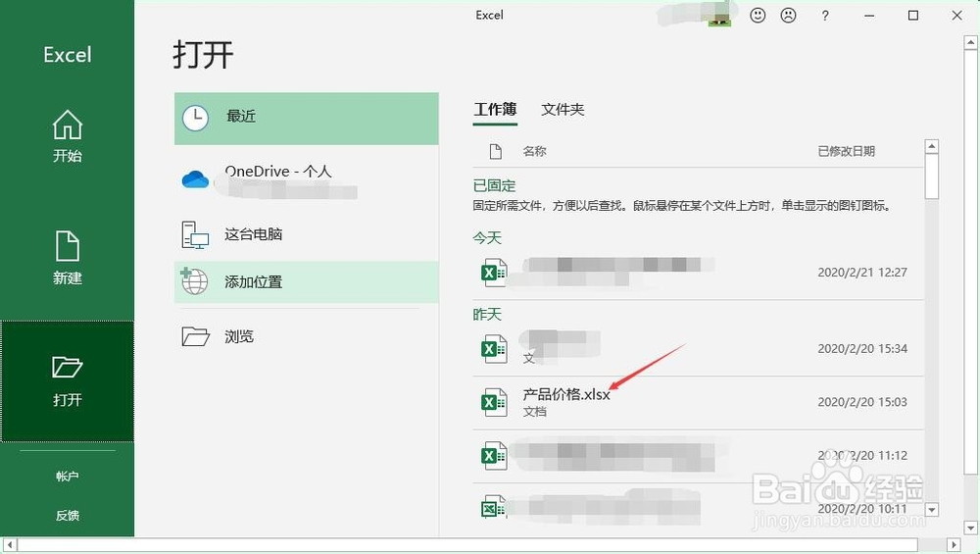The width and height of the screenshot is (980, 554).
Task: Open the file modified 2020/2/20 11:12
Action: pyautogui.click(x=698, y=456)
